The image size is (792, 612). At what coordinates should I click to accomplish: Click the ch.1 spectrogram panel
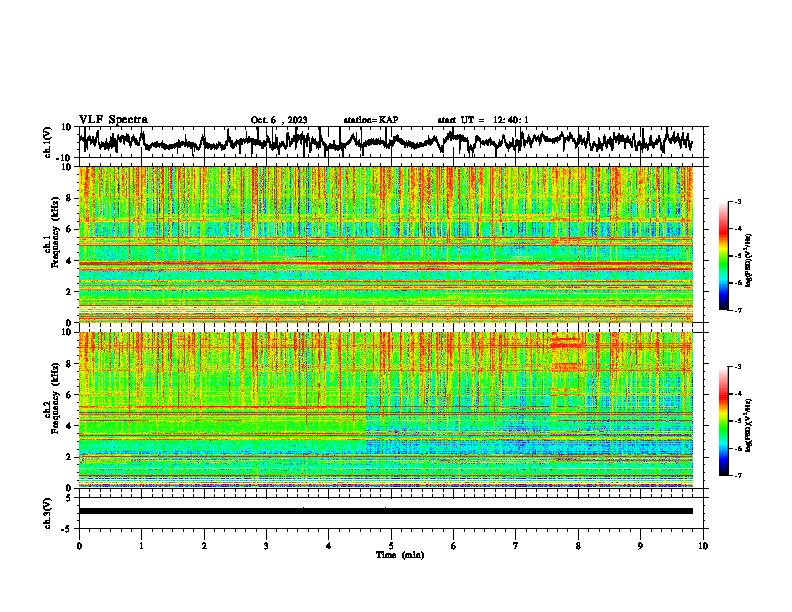(386, 244)
